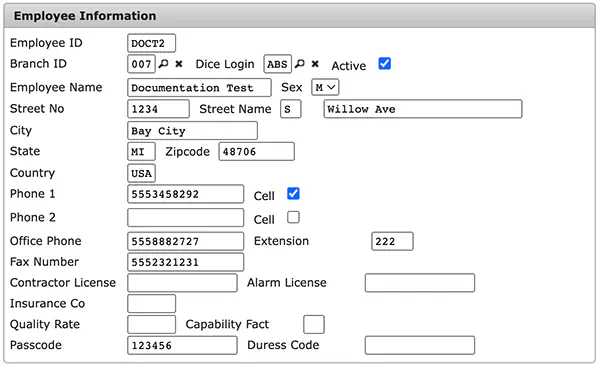Image resolution: width=600 pixels, height=367 pixels.
Task: Click the Duress Code field
Action: tap(420, 346)
